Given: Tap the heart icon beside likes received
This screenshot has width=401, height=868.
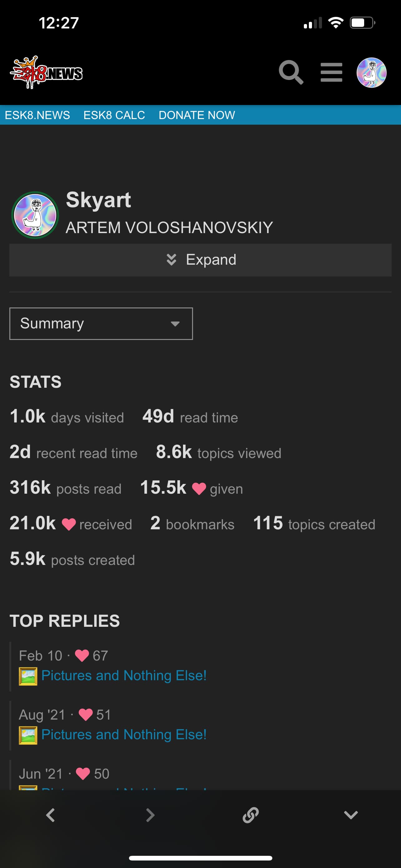Looking at the screenshot, I should tap(69, 524).
